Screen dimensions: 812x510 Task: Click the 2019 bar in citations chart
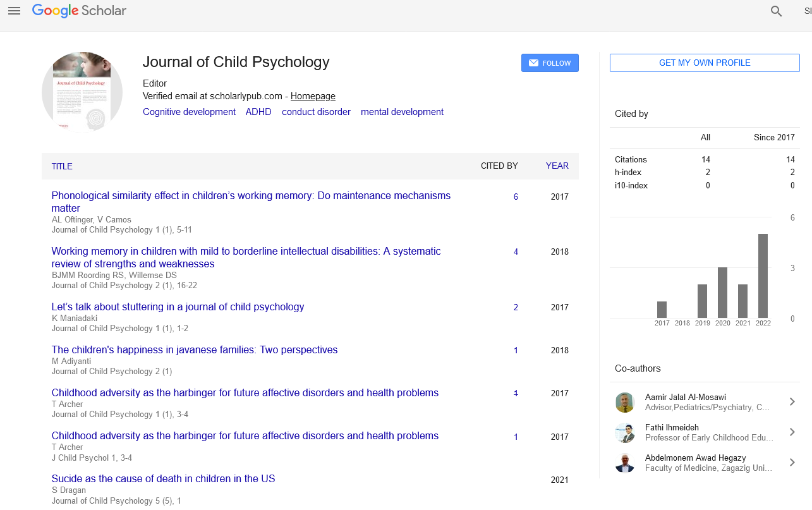coord(702,301)
